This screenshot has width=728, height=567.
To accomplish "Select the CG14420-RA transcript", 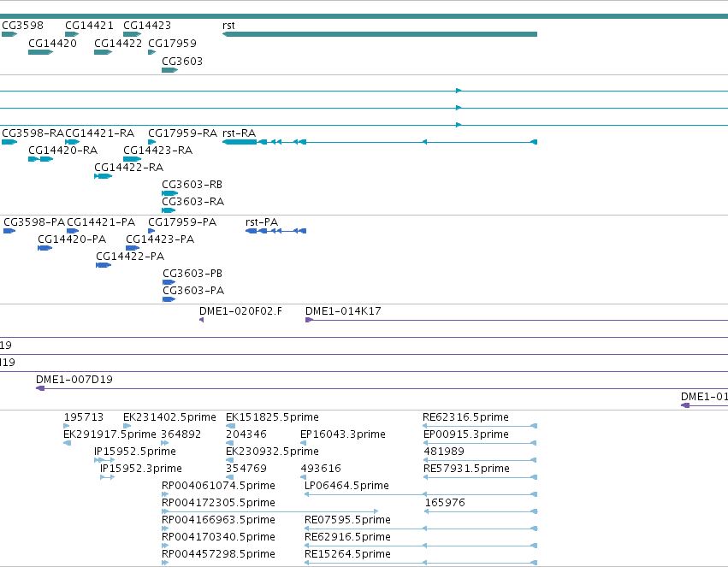I will tap(62, 151).
